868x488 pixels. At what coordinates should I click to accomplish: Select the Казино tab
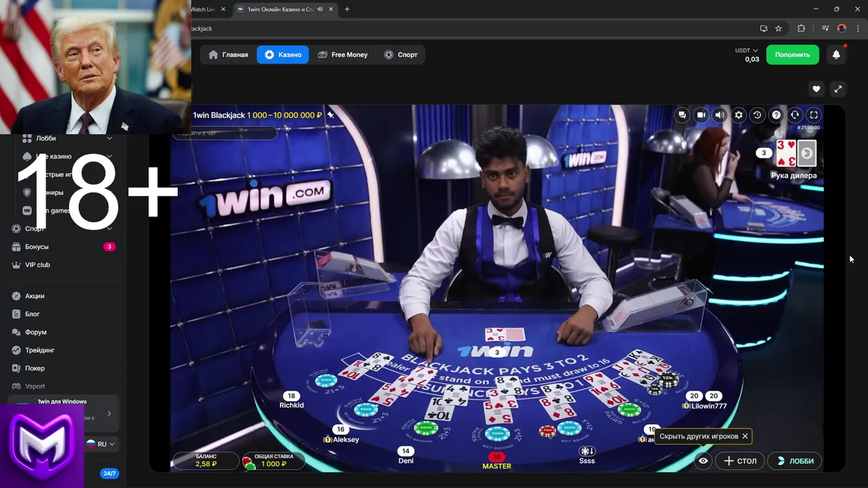[x=283, y=55]
